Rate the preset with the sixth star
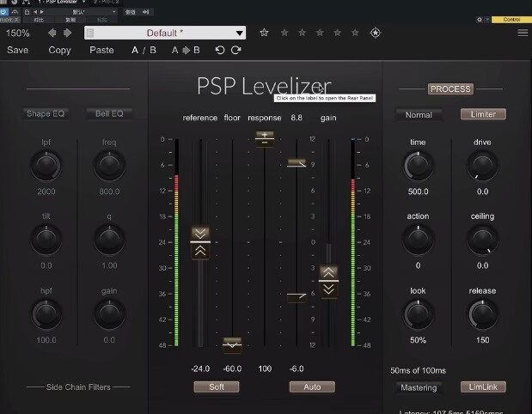 point(355,33)
